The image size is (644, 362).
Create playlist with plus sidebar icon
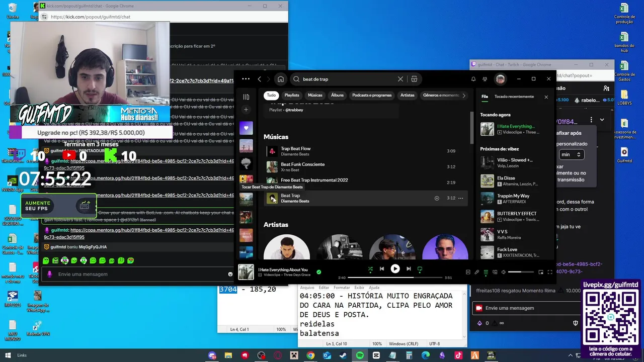(246, 110)
